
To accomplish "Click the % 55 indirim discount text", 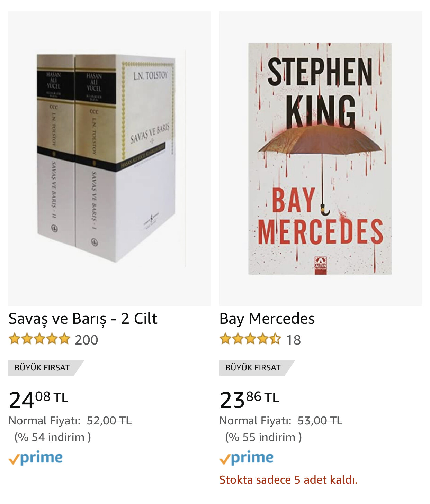I will (263, 437).
